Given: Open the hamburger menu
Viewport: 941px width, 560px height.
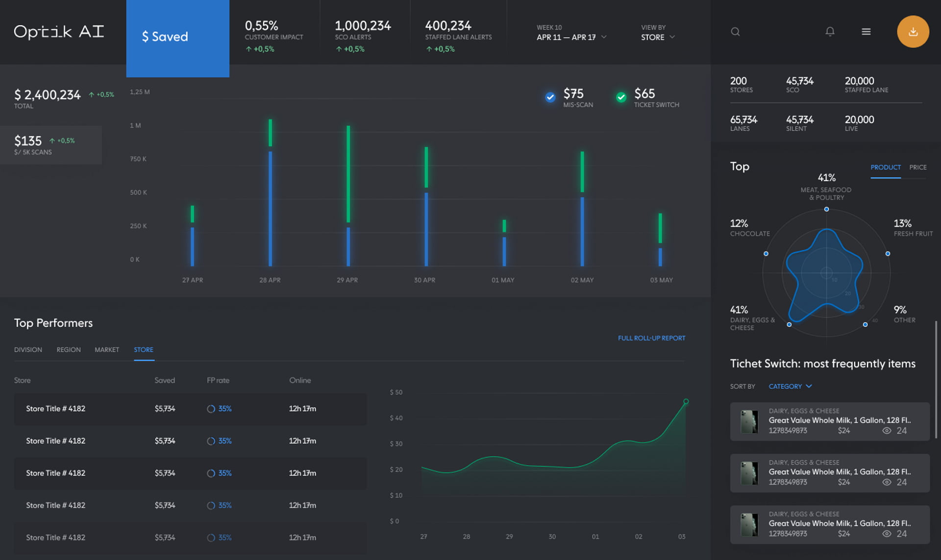Looking at the screenshot, I should click(866, 31).
